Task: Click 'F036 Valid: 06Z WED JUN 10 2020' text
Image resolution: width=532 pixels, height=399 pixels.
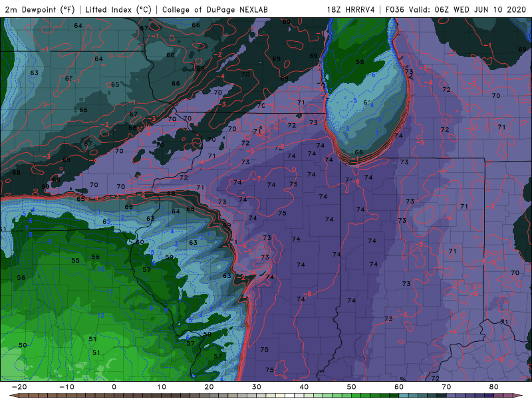Action: pyautogui.click(x=456, y=9)
